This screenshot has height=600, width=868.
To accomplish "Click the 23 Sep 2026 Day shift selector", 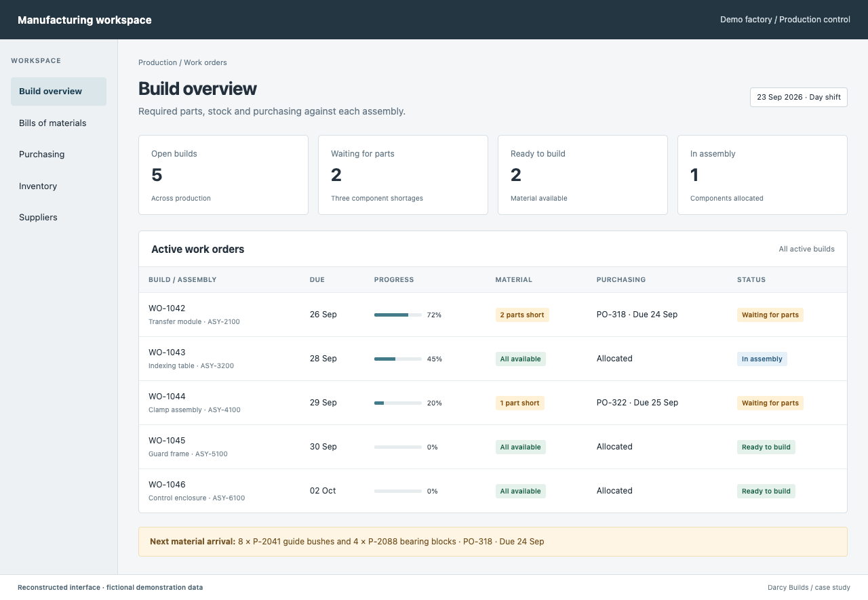I will coord(799,97).
